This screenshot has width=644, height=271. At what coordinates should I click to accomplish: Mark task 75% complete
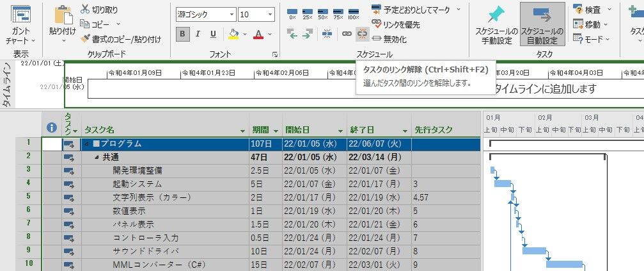point(338,14)
